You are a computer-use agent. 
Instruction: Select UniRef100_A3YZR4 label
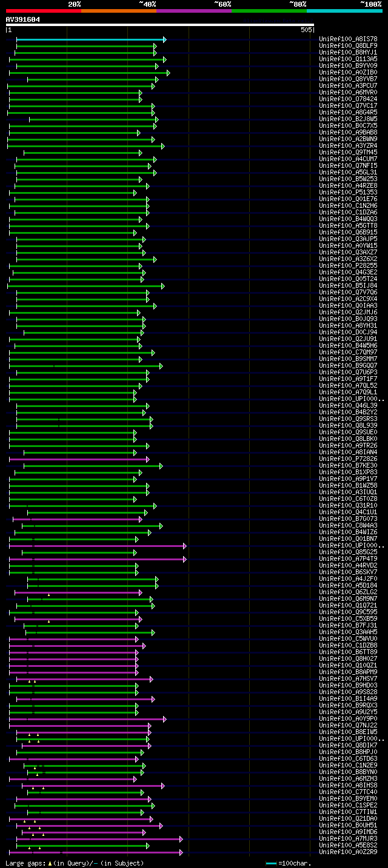pos(348,146)
